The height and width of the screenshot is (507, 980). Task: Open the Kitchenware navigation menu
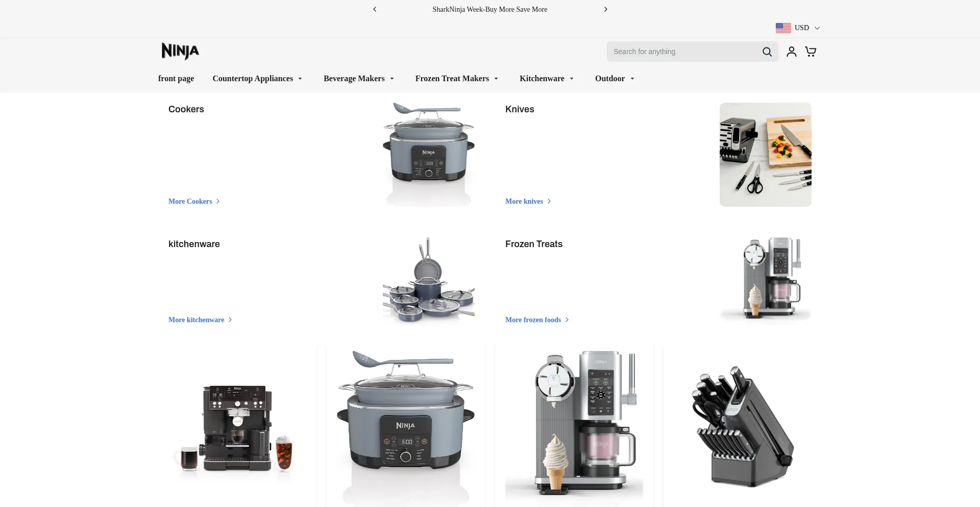pyautogui.click(x=547, y=79)
